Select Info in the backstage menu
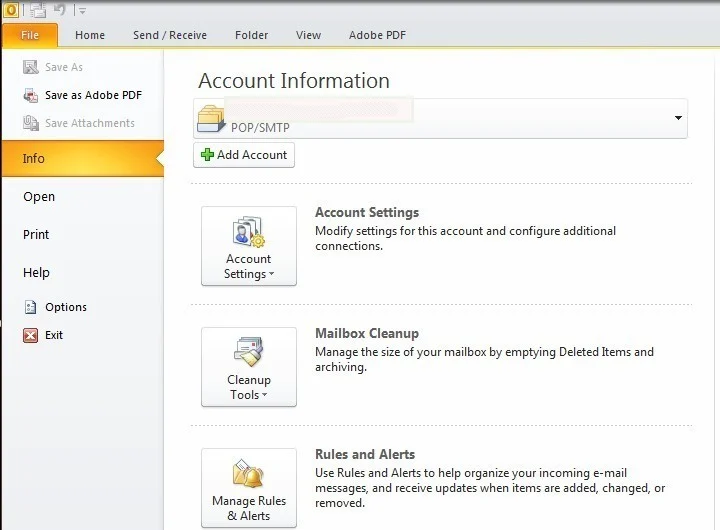 tap(83, 158)
